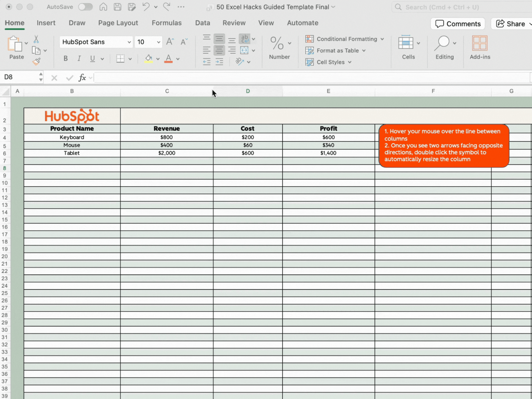This screenshot has height=399, width=532.
Task: Open the Data menu tab
Action: pos(202,23)
